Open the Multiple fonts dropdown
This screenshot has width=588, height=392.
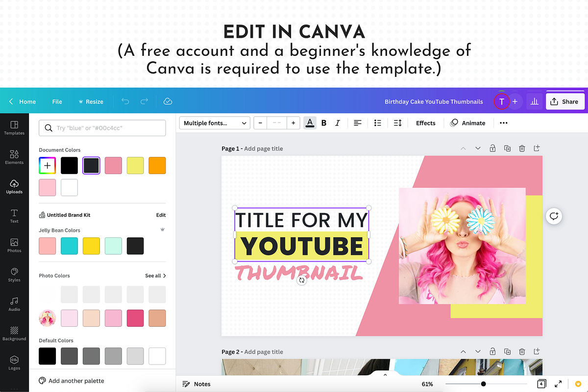coord(215,123)
